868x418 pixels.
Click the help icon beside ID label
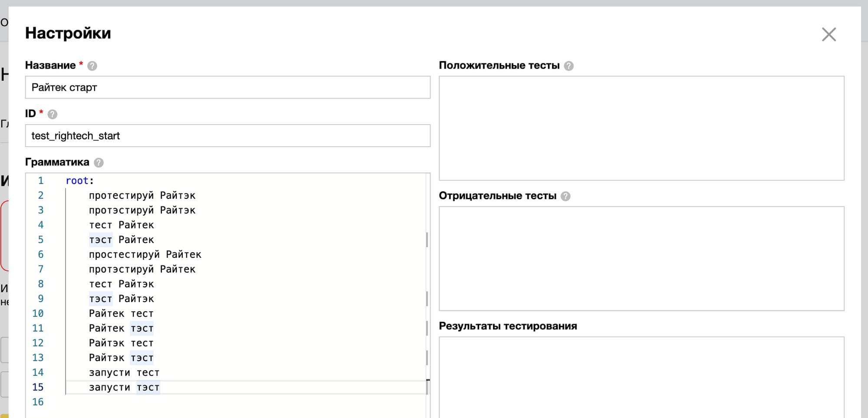pos(52,114)
